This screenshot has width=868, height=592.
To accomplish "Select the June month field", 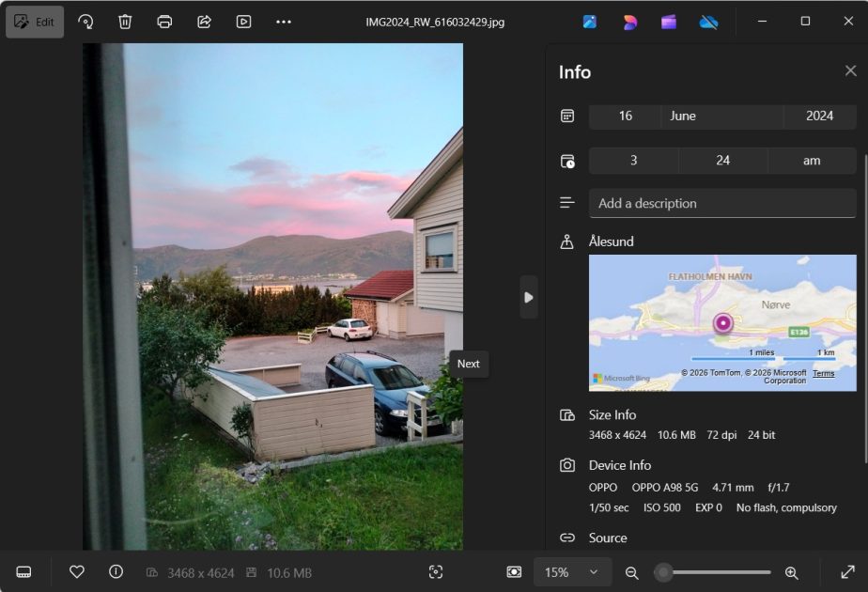I will 721,116.
